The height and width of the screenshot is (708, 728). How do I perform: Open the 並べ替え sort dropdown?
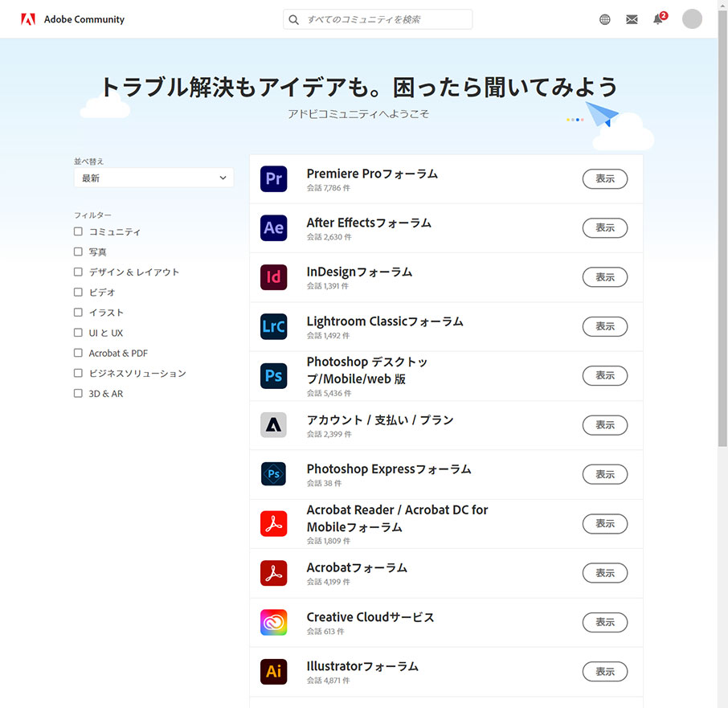(153, 178)
